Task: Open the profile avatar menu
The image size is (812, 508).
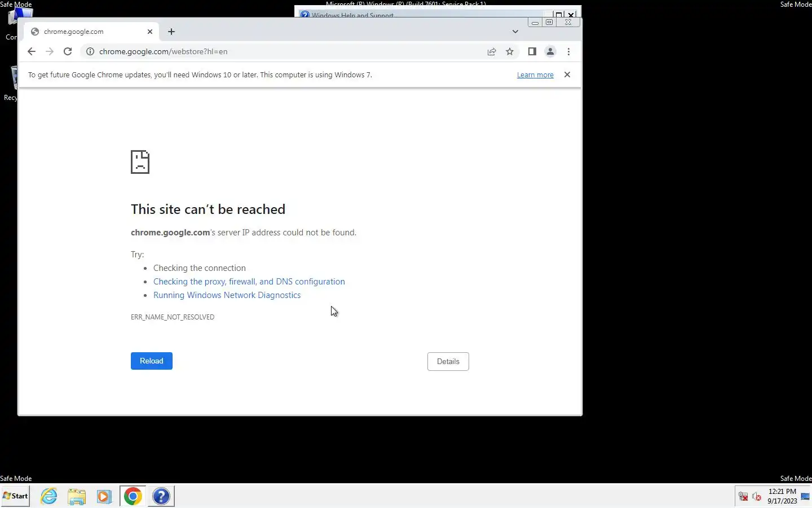Action: (x=550, y=51)
